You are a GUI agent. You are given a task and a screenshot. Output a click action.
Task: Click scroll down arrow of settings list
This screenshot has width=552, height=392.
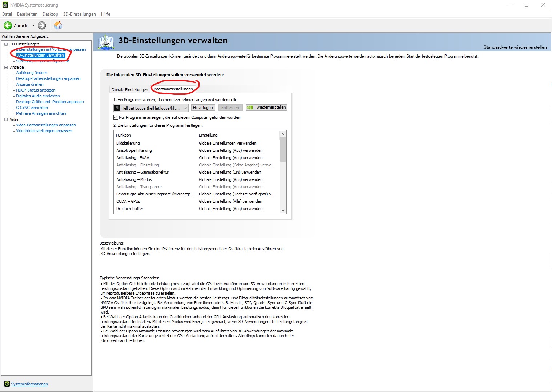[x=283, y=210]
